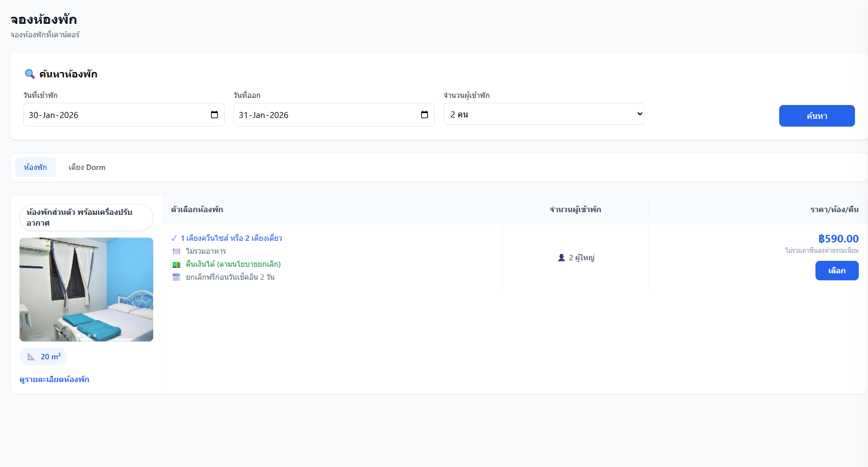Open the guest count dropdown
The image size is (868, 467).
[x=544, y=114]
